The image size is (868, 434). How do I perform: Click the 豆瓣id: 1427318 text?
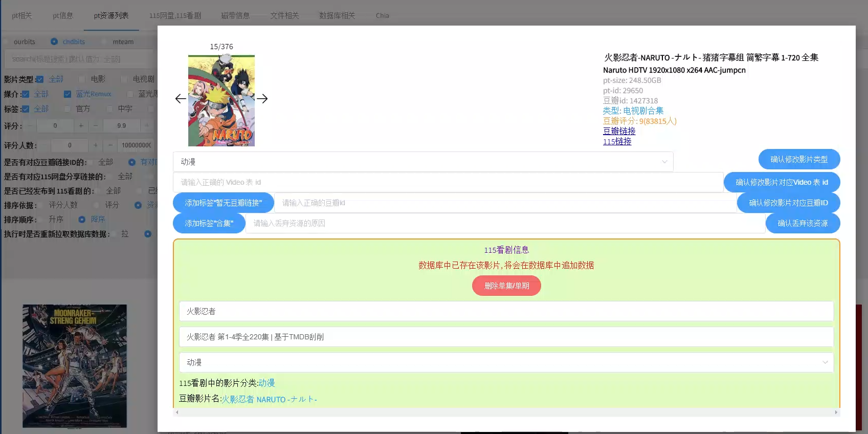(x=631, y=101)
